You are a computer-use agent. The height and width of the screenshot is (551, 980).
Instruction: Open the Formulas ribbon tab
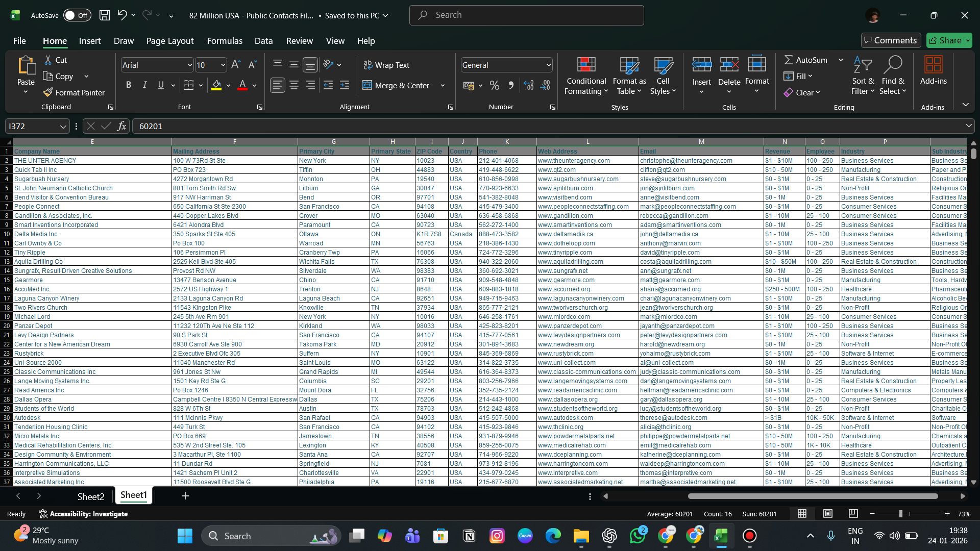[x=225, y=41]
